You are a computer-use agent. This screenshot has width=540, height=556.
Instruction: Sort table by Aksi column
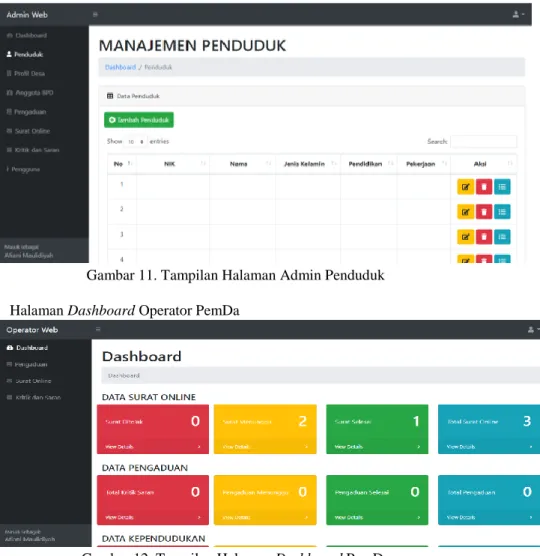(483, 164)
